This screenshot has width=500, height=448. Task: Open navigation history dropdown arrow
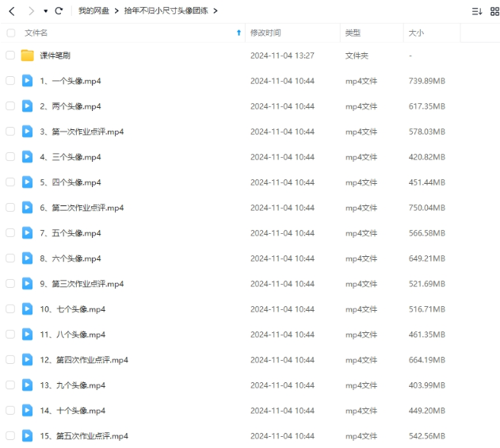point(46,11)
